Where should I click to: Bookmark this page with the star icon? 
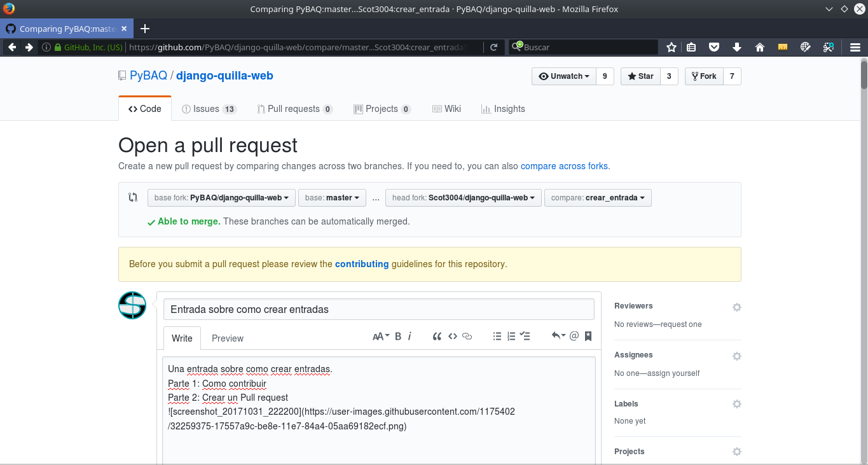pos(672,47)
